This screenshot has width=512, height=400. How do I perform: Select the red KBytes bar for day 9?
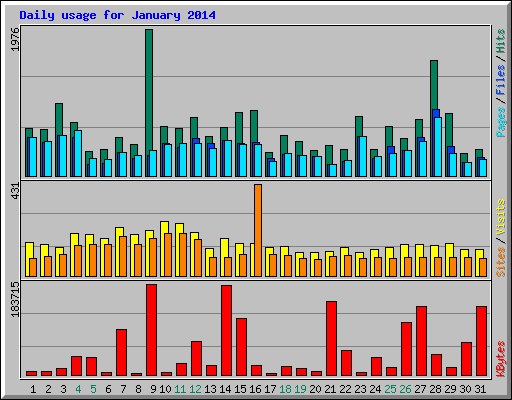151,330
